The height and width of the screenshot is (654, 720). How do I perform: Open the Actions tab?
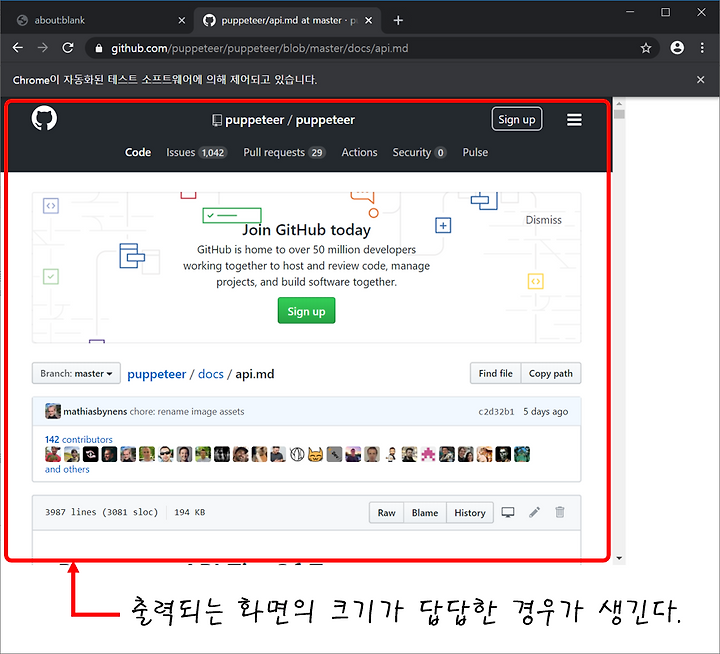click(359, 152)
